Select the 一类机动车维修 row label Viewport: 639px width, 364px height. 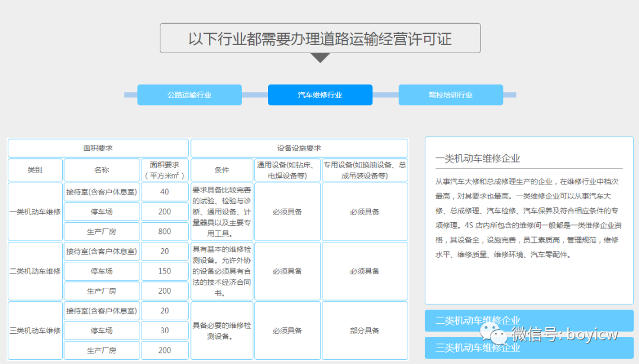tap(35, 212)
